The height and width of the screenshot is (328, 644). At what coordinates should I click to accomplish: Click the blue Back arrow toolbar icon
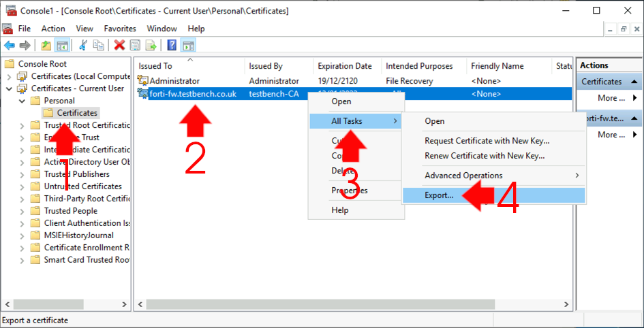tap(9, 45)
